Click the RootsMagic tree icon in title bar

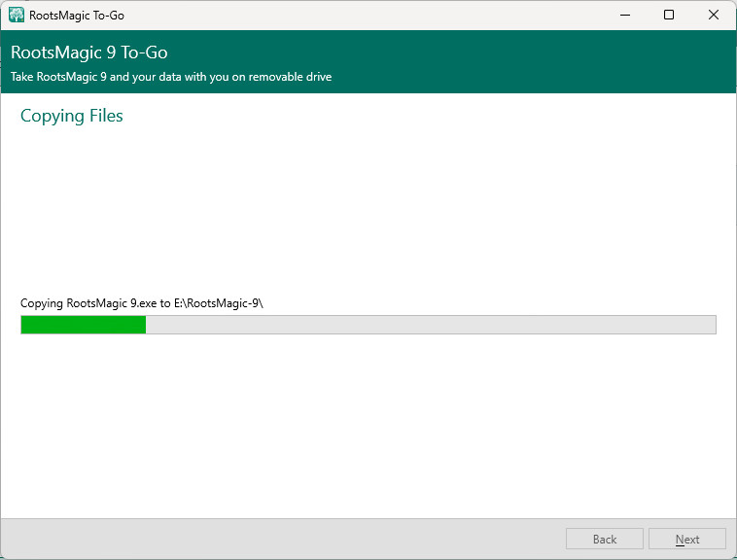(x=17, y=16)
